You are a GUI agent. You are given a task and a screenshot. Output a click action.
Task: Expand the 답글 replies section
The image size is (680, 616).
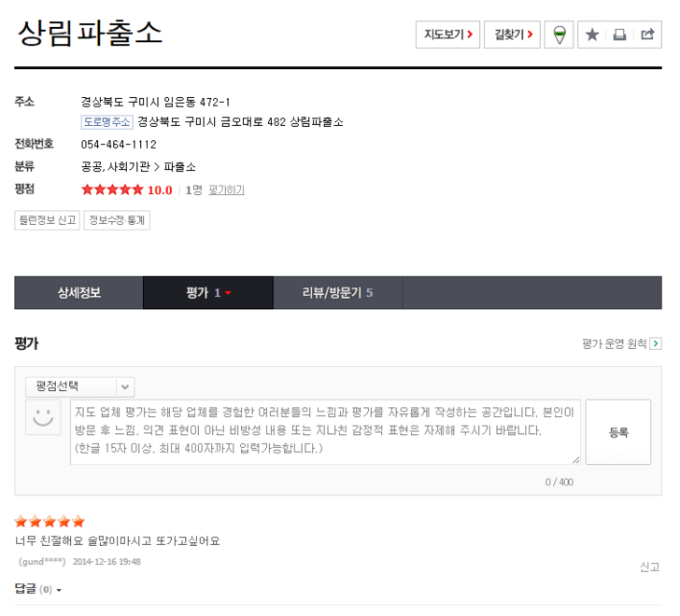coord(38,589)
